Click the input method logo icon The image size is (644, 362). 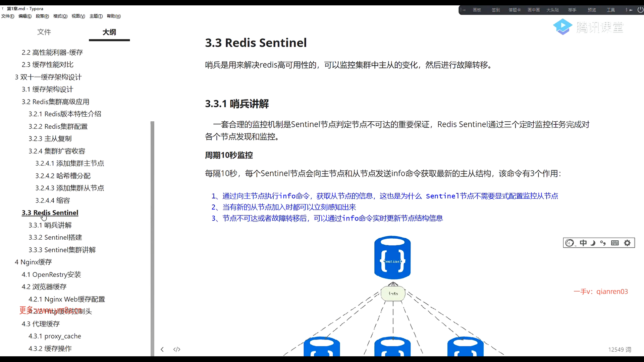[x=570, y=243]
